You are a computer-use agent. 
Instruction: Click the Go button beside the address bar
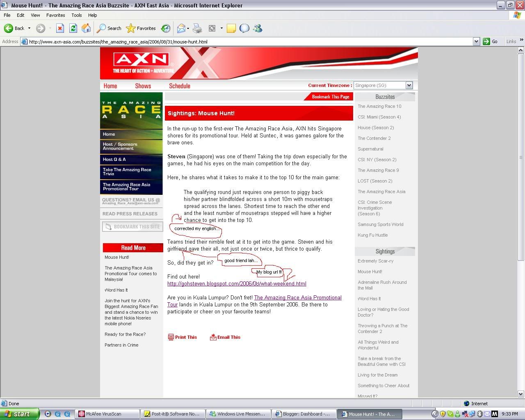491,41
